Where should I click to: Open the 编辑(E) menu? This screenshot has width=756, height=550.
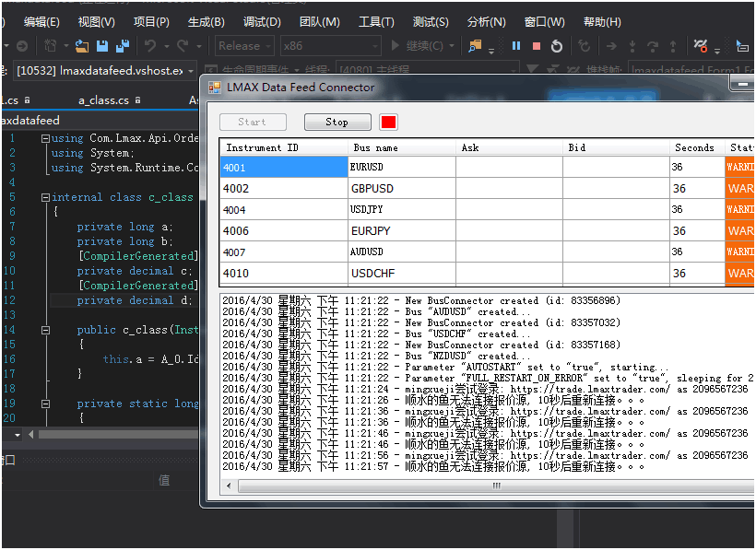(x=41, y=22)
